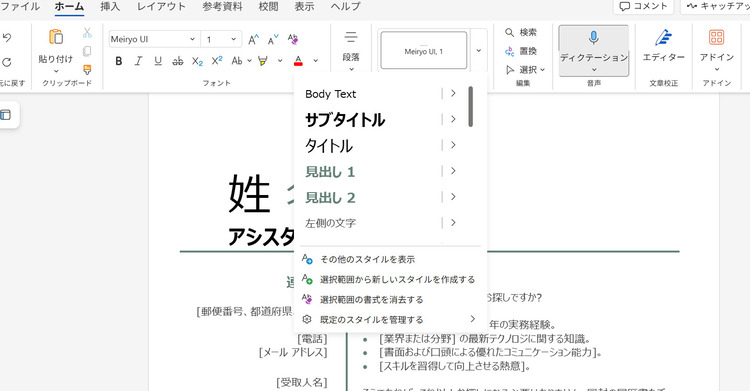The image size is (750, 391).
Task: Switch to the 表示 tab
Action: tap(304, 6)
